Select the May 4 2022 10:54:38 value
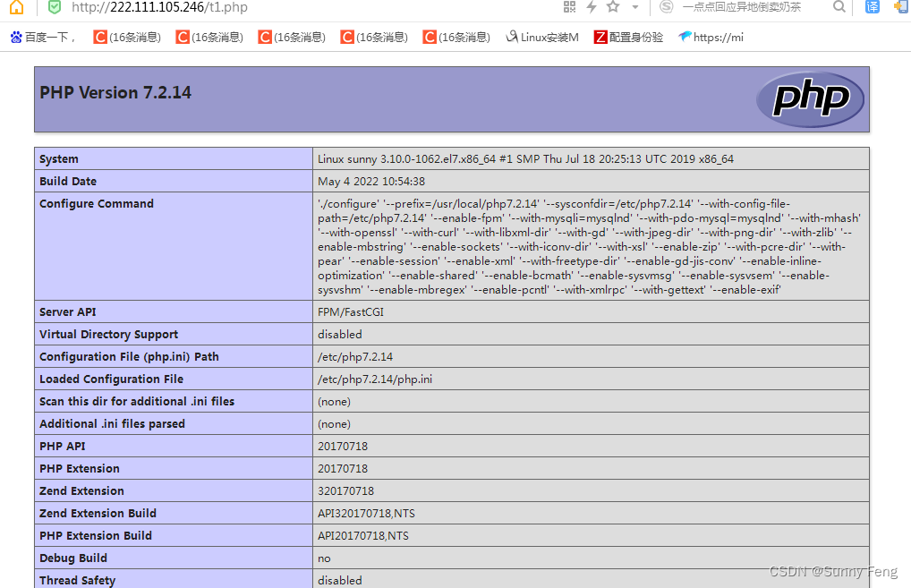The width and height of the screenshot is (911, 588). coord(371,182)
